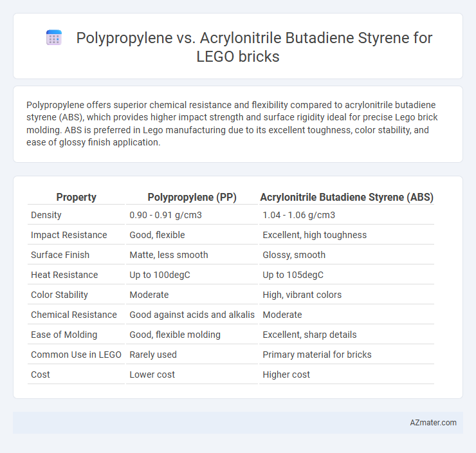476x453 pixels.
Task: Select the 'Cost' row label
Action: click(41, 374)
